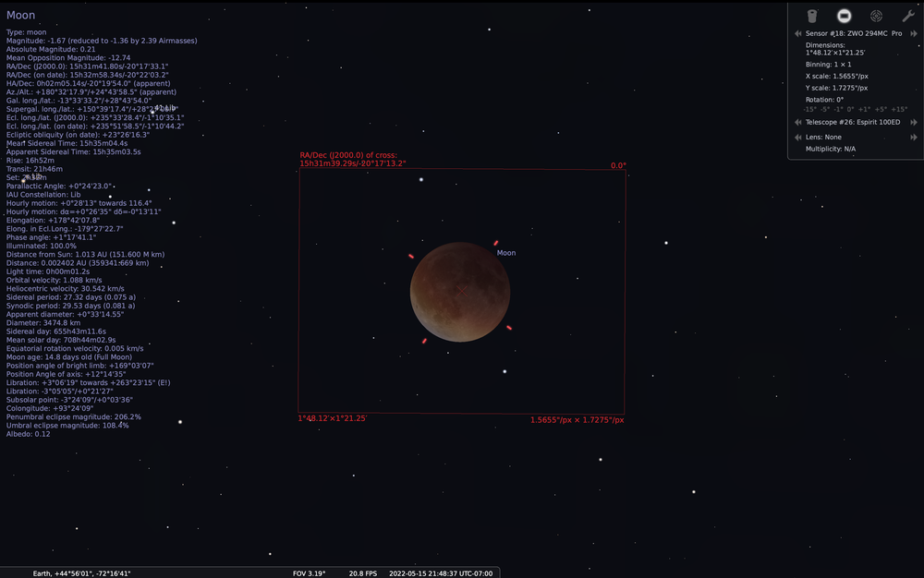Click the date and time in status bar
The width and height of the screenshot is (924, 578).
pyautogui.click(x=441, y=573)
